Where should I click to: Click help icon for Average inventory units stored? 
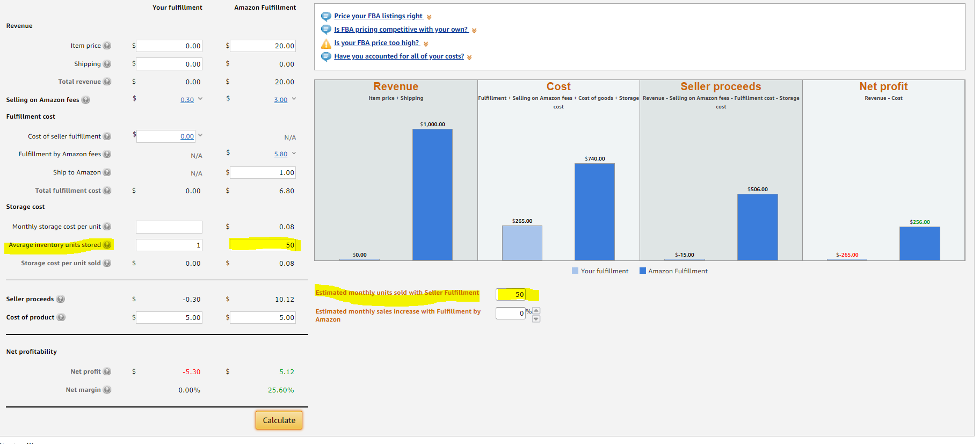[107, 245]
